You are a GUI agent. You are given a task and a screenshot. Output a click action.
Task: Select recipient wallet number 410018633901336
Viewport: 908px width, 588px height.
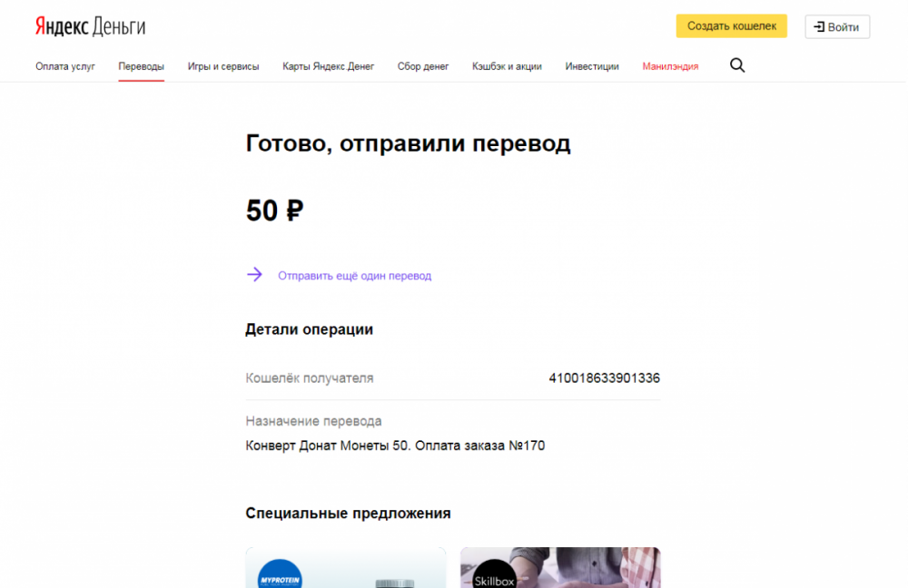coord(604,377)
